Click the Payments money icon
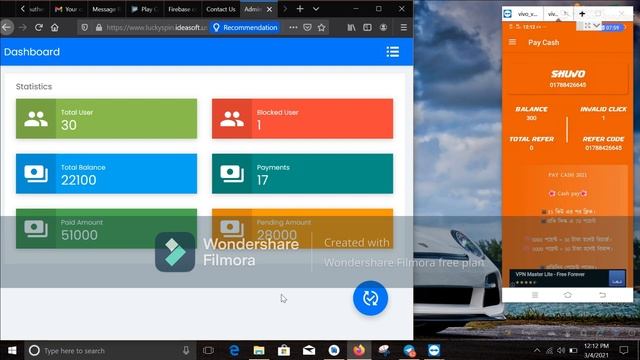This screenshot has width=640, height=360. click(x=232, y=174)
